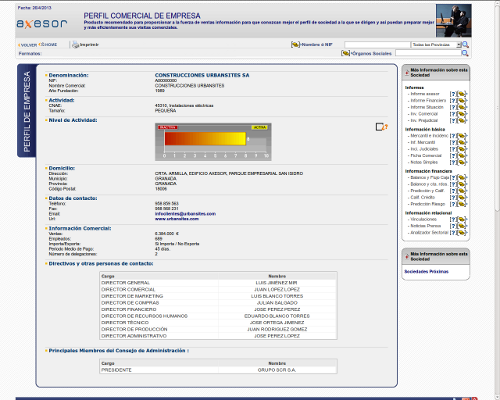500x400 pixels.
Task: Click the magnifier icon beside the provinces dropdown
Action: 465,44
